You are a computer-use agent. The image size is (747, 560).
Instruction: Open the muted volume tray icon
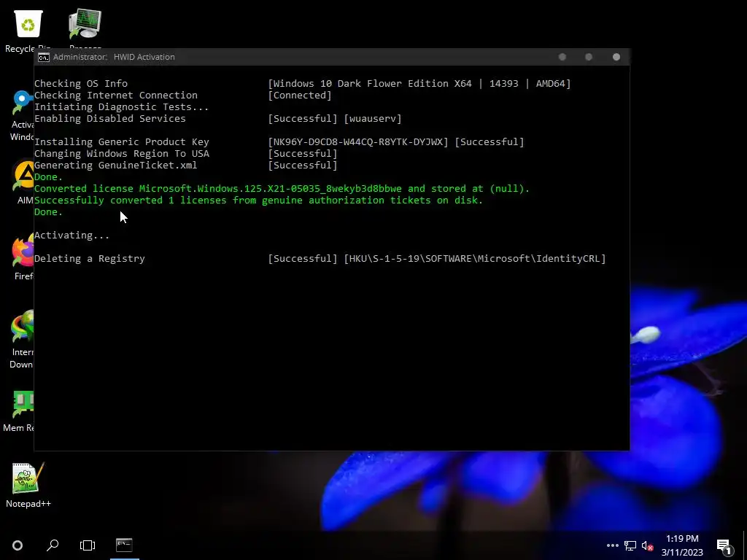(647, 545)
